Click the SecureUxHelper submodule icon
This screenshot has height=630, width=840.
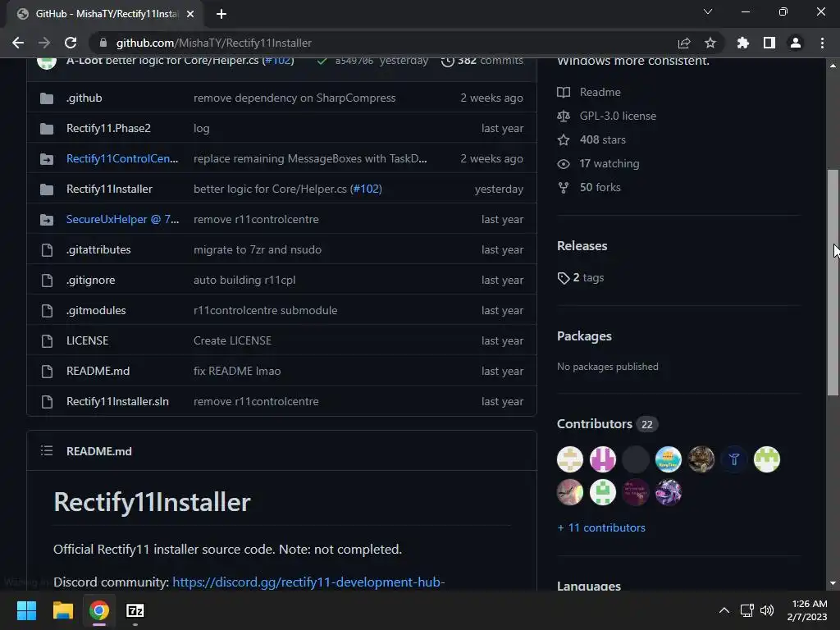coord(47,220)
